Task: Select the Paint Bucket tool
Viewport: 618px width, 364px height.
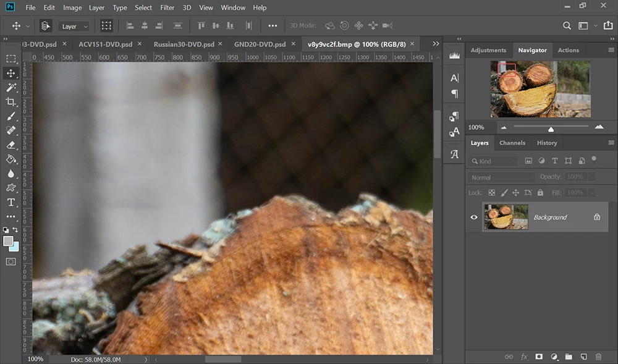Action: pyautogui.click(x=11, y=159)
